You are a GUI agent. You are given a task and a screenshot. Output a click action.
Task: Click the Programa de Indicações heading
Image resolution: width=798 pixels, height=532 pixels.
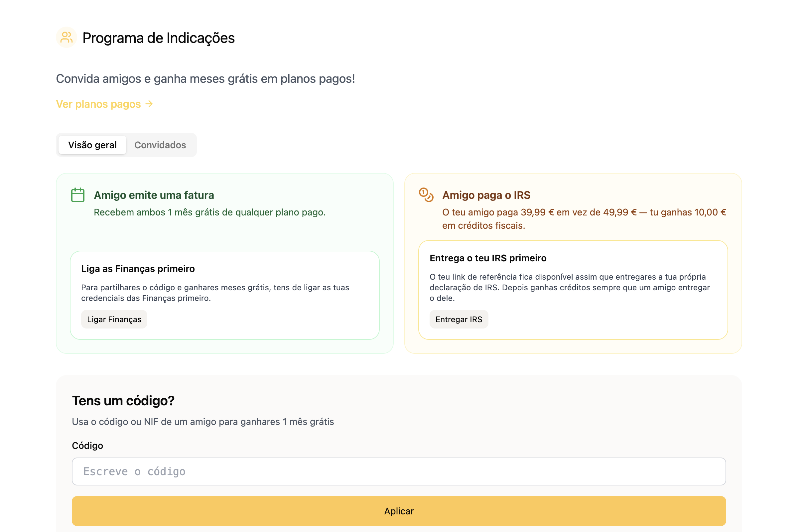click(159, 38)
